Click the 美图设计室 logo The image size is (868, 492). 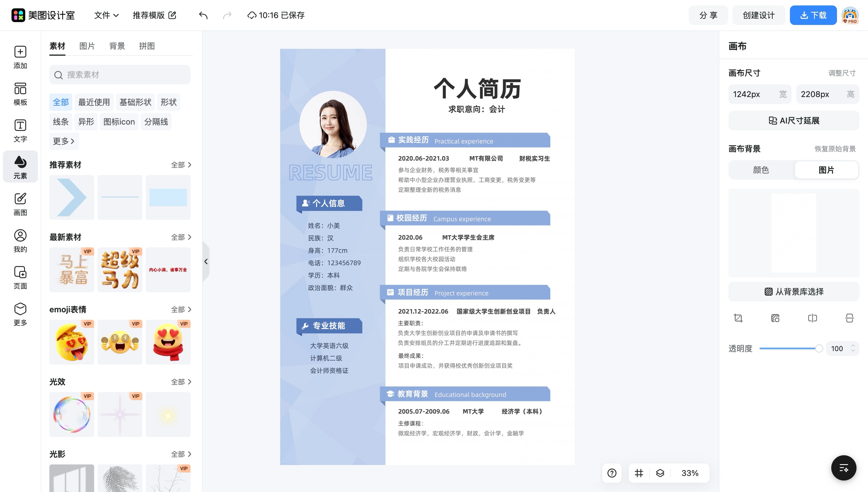[43, 15]
